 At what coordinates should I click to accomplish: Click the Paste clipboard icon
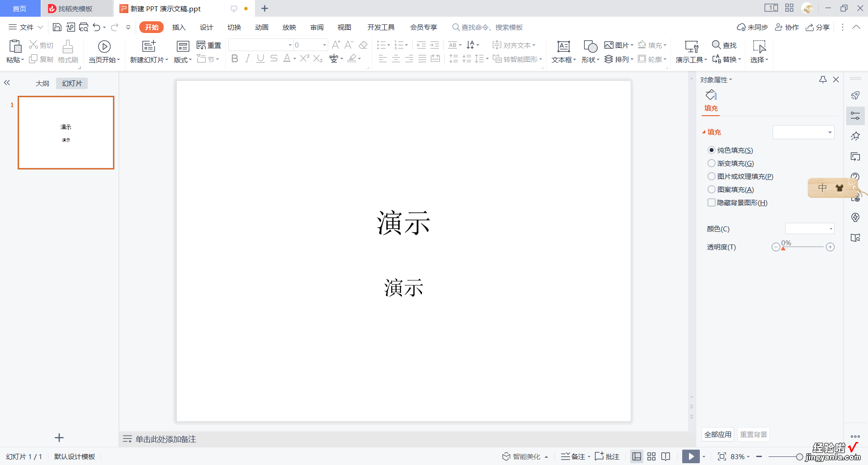pyautogui.click(x=15, y=46)
